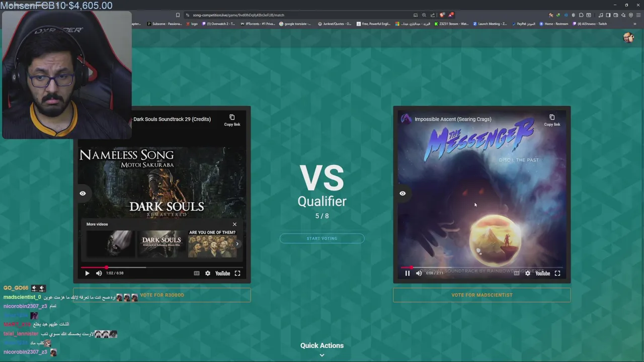Image resolution: width=644 pixels, height=362 pixels.
Task: Open first suggested video with knight thumbnail
Action: point(110,244)
